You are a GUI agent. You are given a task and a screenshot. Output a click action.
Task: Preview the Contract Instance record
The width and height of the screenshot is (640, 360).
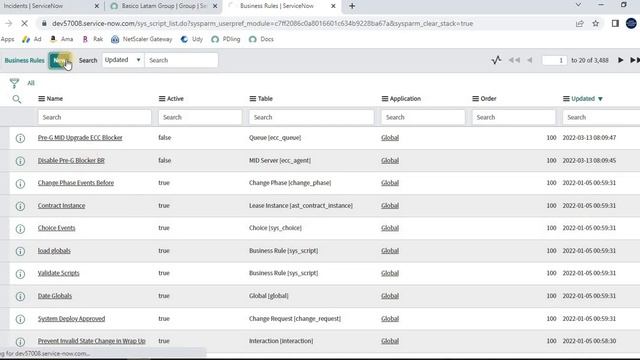click(x=20, y=206)
